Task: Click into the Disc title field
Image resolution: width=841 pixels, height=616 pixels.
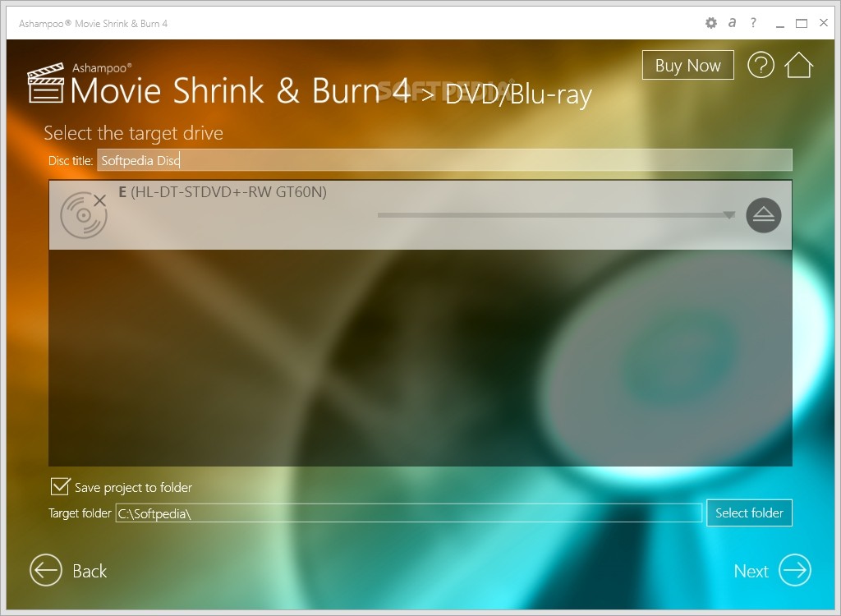Action: coord(444,160)
